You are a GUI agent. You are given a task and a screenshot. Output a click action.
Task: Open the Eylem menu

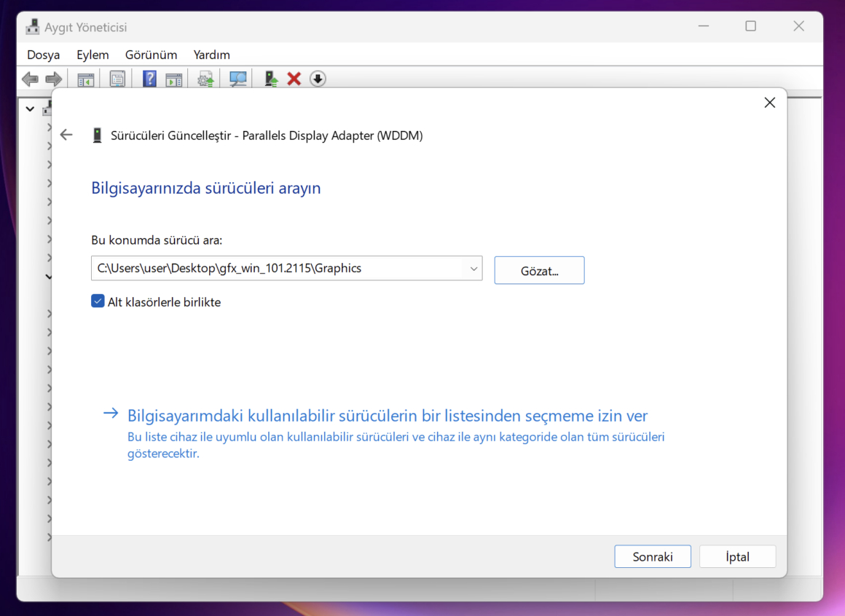click(x=93, y=55)
